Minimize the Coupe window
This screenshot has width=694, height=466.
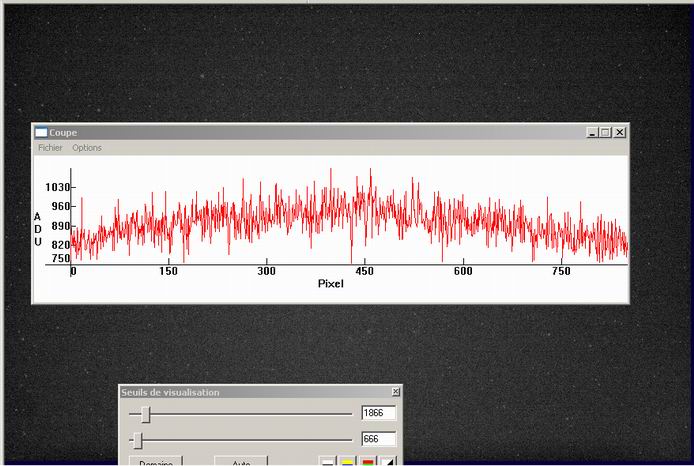coord(592,132)
